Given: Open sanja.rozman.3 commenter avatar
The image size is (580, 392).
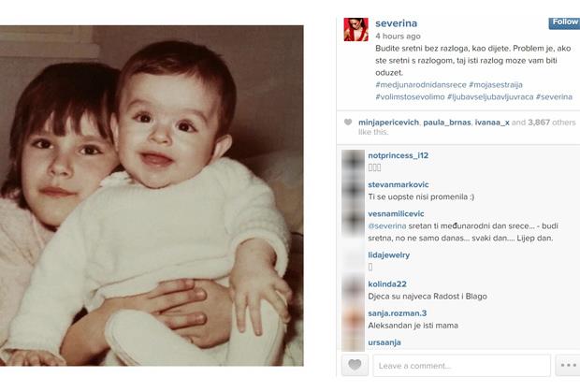Looking at the screenshot, I should pyautogui.click(x=353, y=319).
